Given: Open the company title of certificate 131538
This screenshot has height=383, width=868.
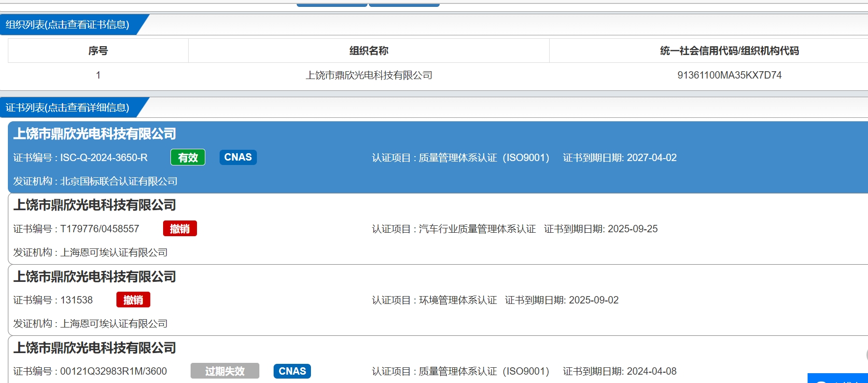Looking at the screenshot, I should click(95, 276).
